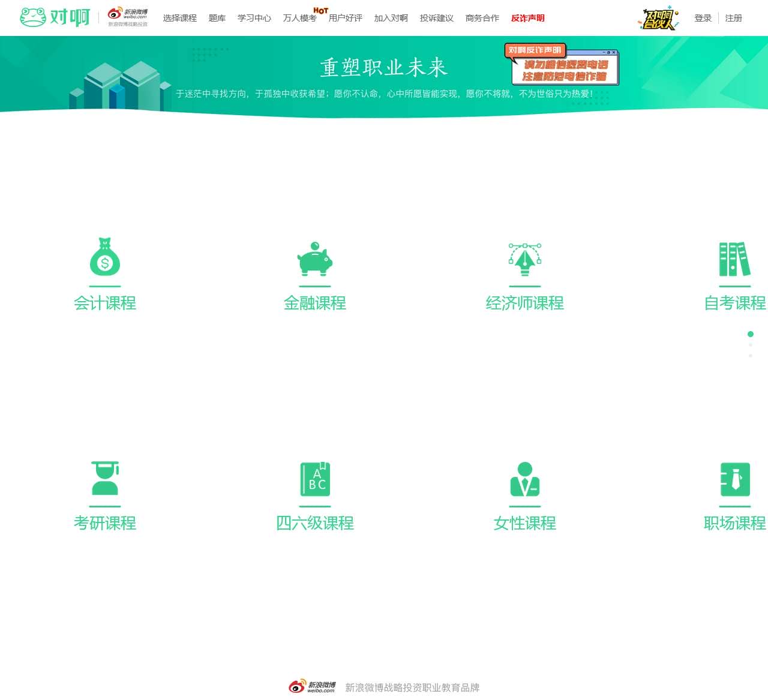Click the necktie icon for 职场课程
The width and height of the screenshot is (768, 700).
(734, 479)
